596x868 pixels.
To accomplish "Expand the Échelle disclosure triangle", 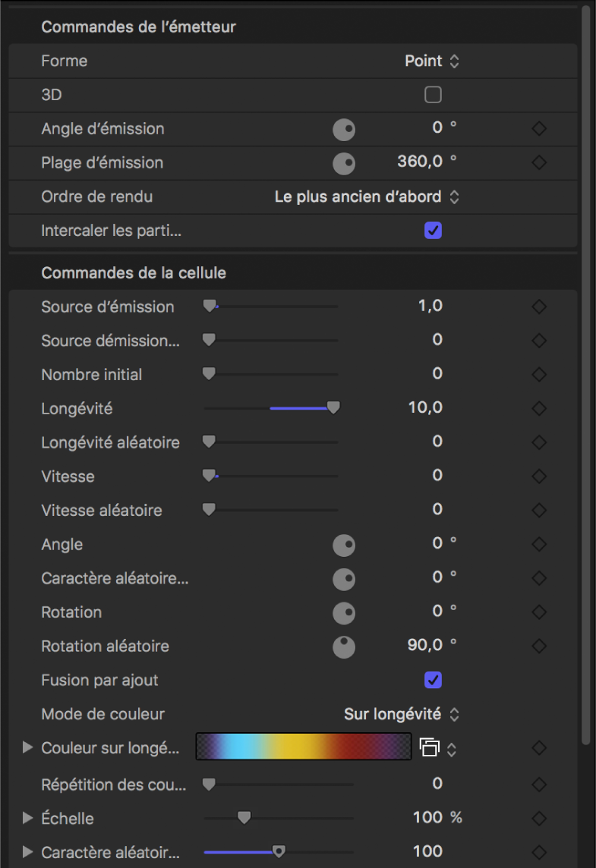I will [x=28, y=818].
